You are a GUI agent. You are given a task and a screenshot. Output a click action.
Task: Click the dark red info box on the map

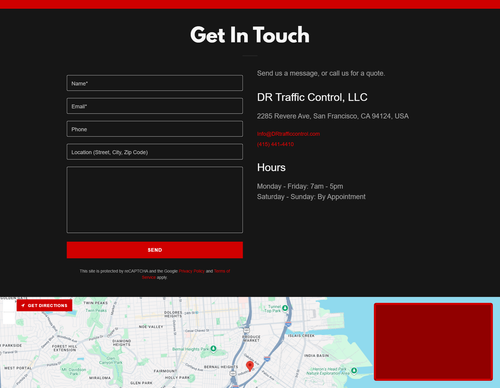click(433, 342)
